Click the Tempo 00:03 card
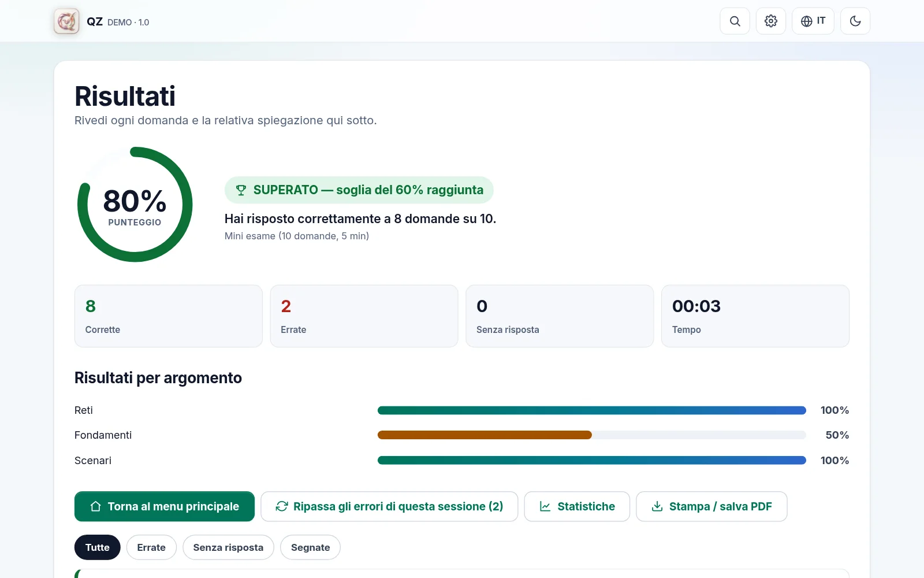Image resolution: width=924 pixels, height=578 pixels. (x=755, y=316)
